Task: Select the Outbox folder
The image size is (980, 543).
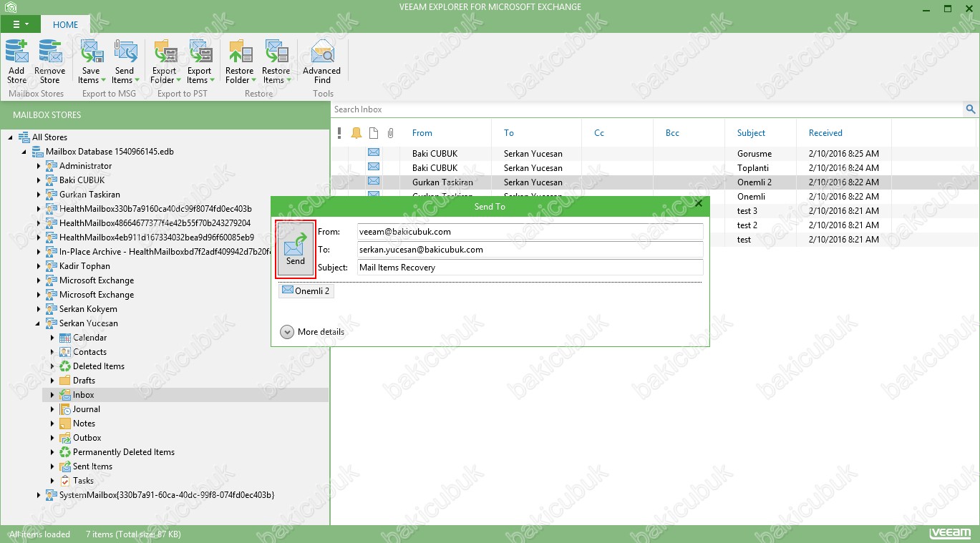Action: pos(87,438)
